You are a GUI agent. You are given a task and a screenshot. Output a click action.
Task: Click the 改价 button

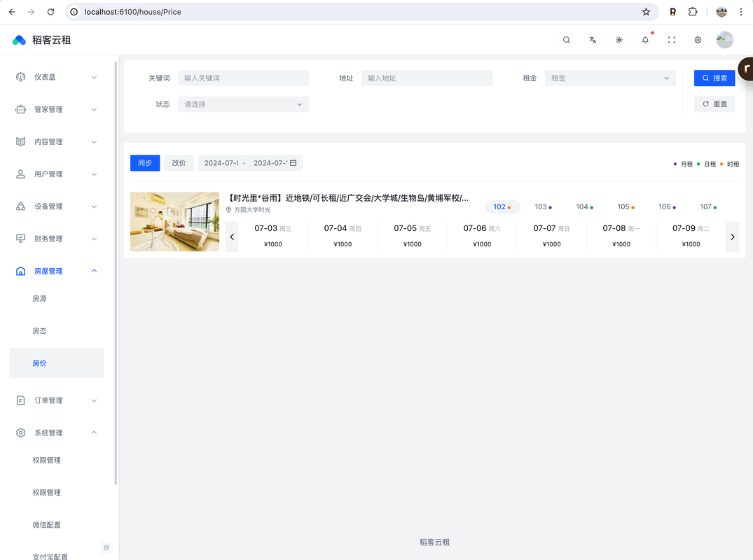179,163
